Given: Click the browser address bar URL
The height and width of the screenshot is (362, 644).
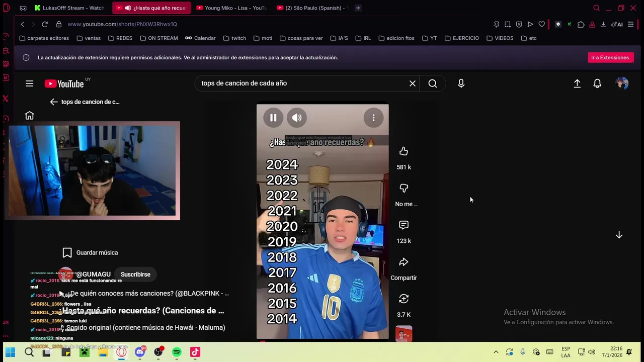Looking at the screenshot, I should (122, 24).
